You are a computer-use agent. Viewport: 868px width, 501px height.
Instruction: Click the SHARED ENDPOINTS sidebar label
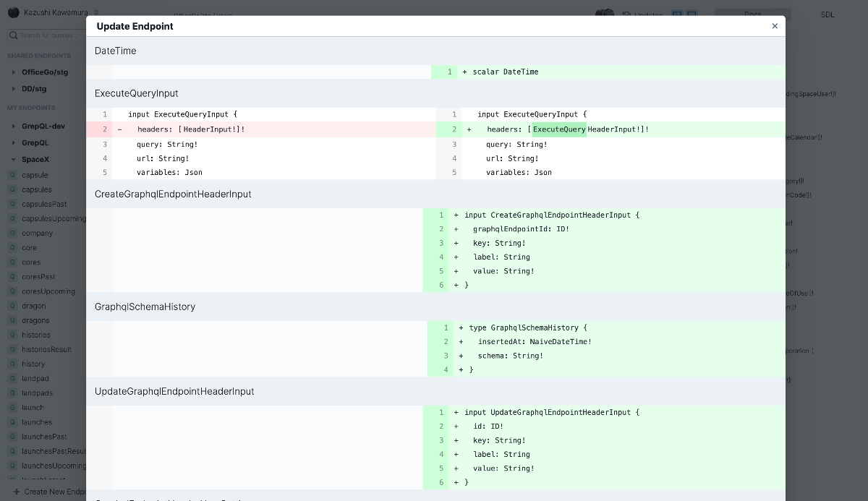[x=39, y=56]
